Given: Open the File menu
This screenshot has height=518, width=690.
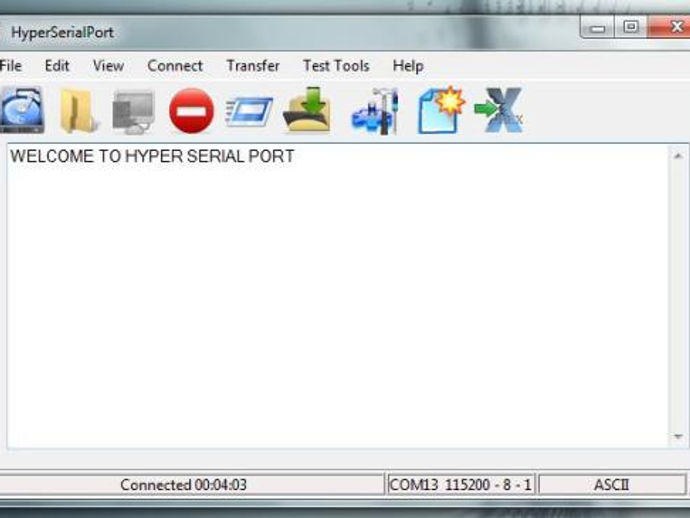Looking at the screenshot, I should click(x=11, y=66).
